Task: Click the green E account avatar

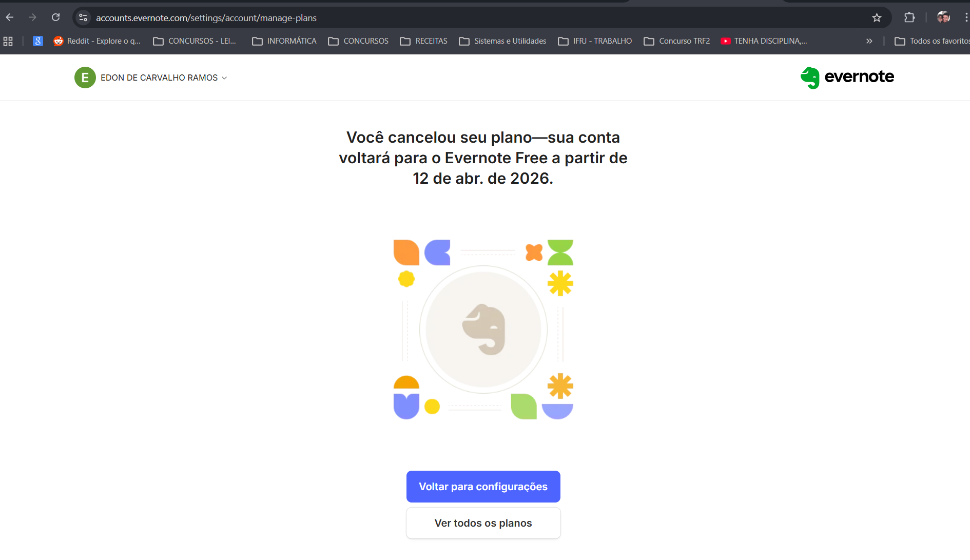Action: (x=85, y=78)
